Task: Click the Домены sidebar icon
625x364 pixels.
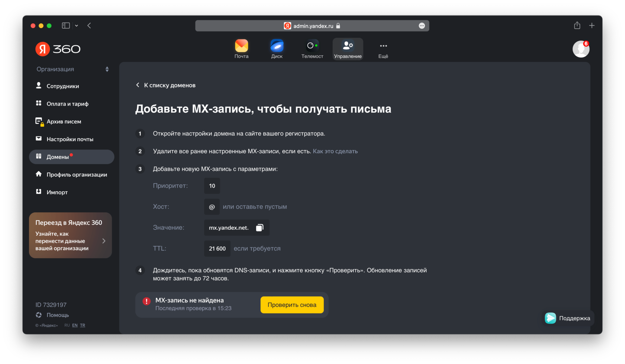Action: point(39,156)
